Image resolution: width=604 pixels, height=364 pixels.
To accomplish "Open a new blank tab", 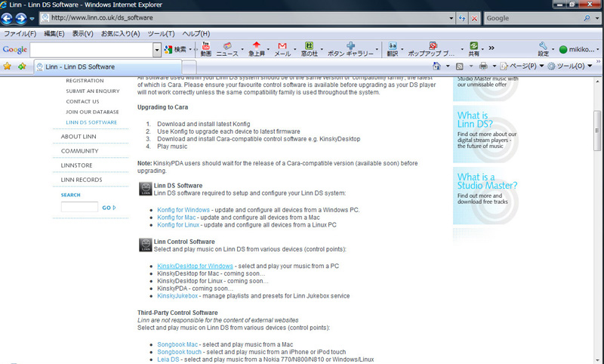I will click(x=190, y=67).
